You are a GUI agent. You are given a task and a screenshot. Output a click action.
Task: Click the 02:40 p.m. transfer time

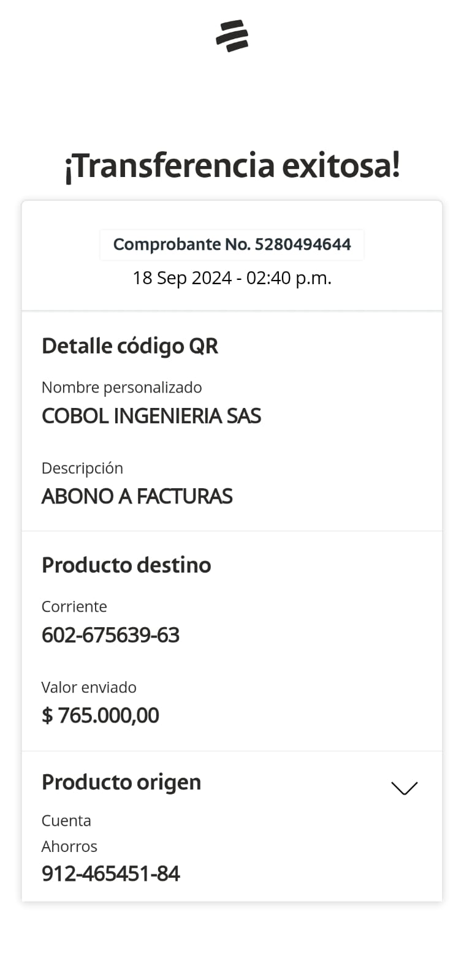pos(289,278)
